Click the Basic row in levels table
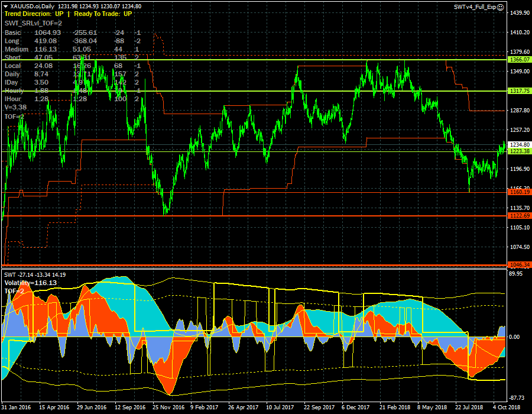This screenshot has width=532, height=414. [13, 33]
